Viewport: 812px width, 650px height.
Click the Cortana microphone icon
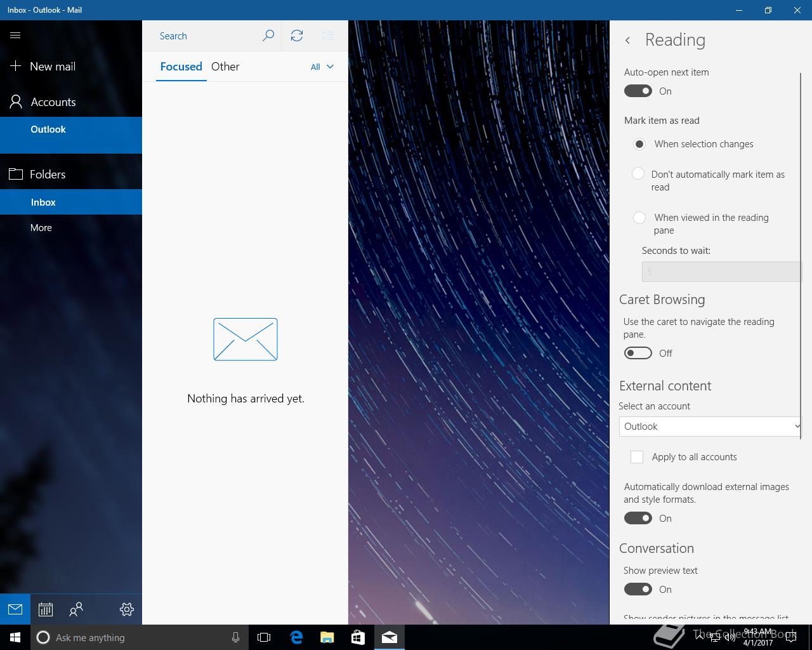(x=235, y=637)
